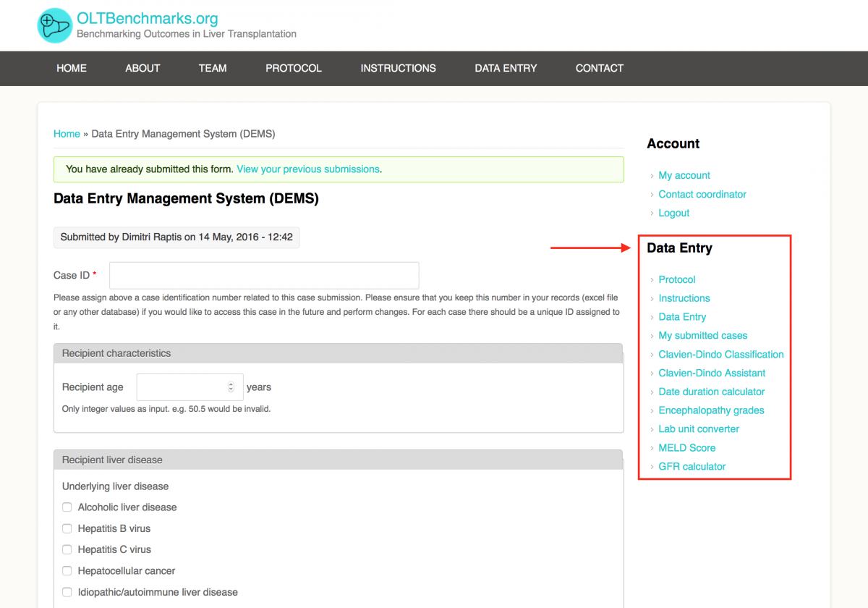Click the Case ID input field
Image resolution: width=868 pixels, height=608 pixels.
click(264, 276)
